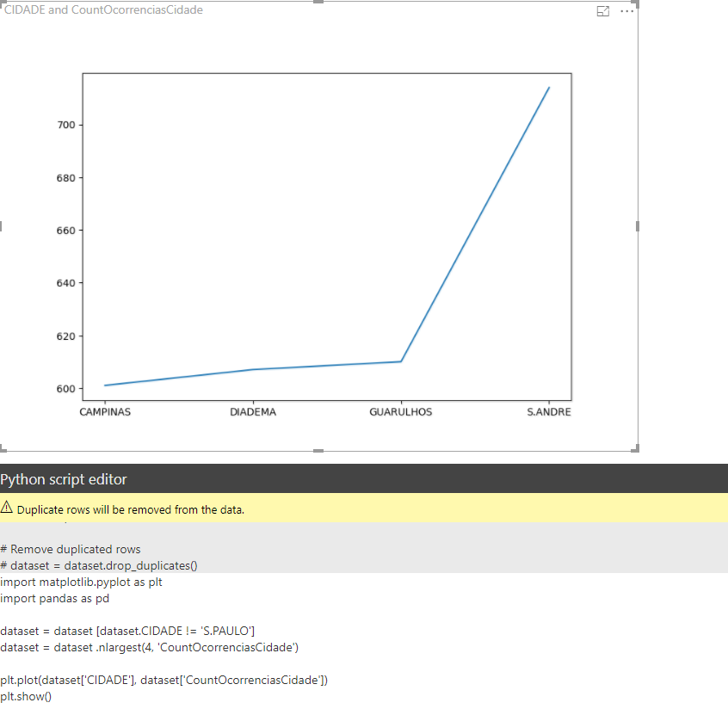This screenshot has width=728, height=715.
Task: Click the dataset.drop_duplicates commented line
Action: (x=102, y=565)
